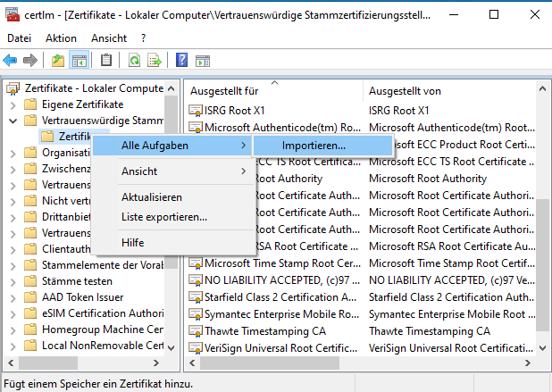Expand the Clientauthentifizierung tree node
This screenshot has height=392, width=552.
pos(13,250)
